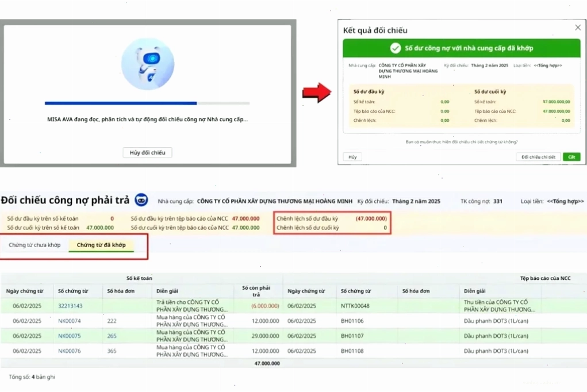Click invoice number 222
This screenshot has width=587, height=392.
coord(112,321)
